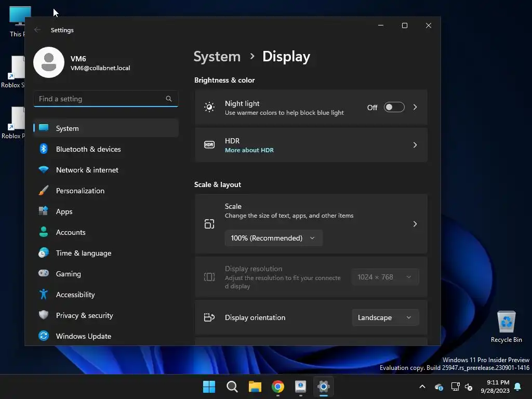Open Privacy & security settings
The image size is (532, 399).
106,315
